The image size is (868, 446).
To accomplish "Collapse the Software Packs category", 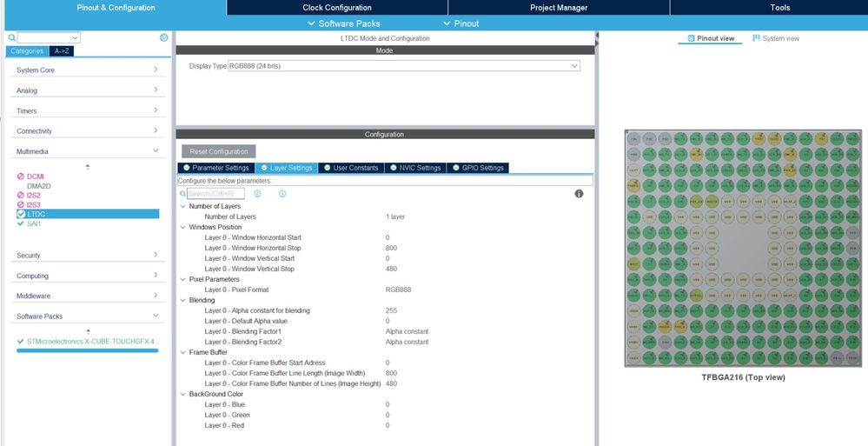I will coord(88,316).
